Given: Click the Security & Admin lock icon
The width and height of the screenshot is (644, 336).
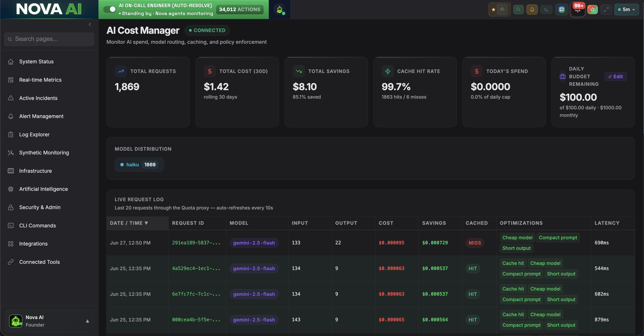Looking at the screenshot, I should coord(11,207).
